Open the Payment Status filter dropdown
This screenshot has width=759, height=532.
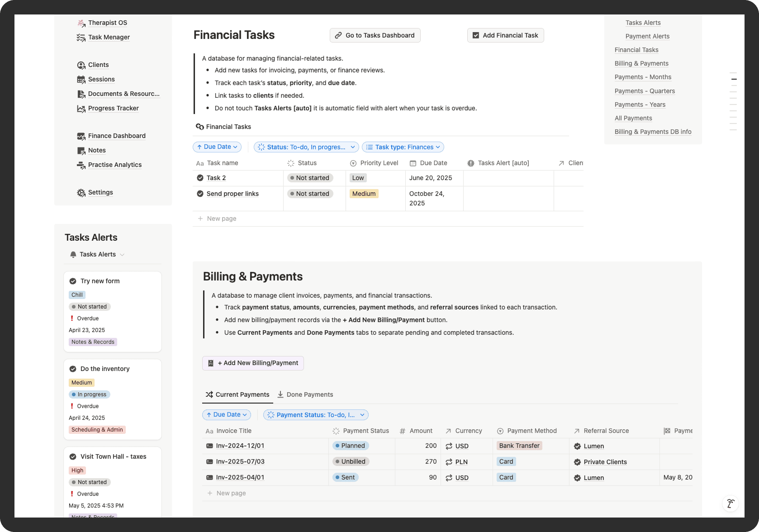click(315, 414)
